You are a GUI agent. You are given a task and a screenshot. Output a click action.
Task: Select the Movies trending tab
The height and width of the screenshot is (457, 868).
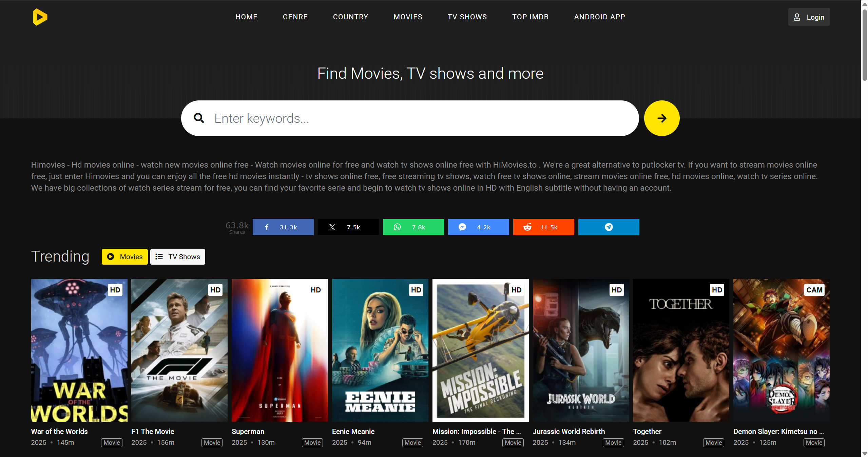click(124, 257)
